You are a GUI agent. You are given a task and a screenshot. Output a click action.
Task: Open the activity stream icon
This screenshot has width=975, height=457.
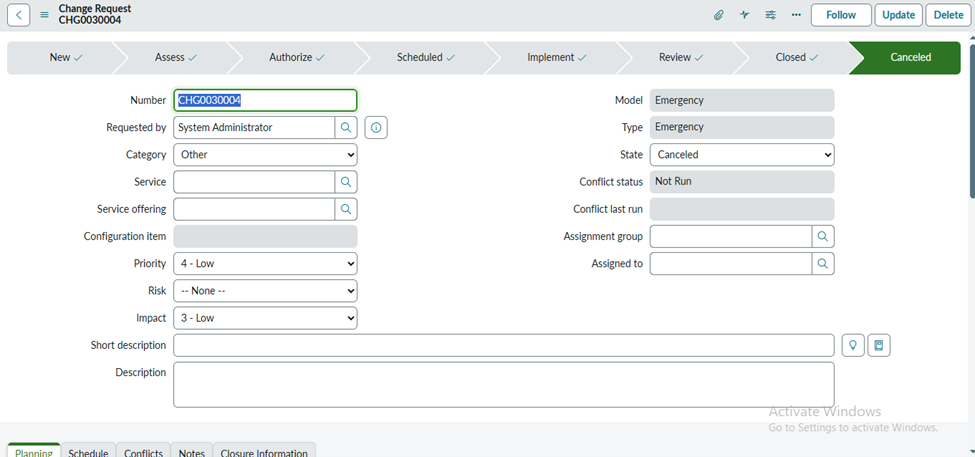[x=744, y=15]
